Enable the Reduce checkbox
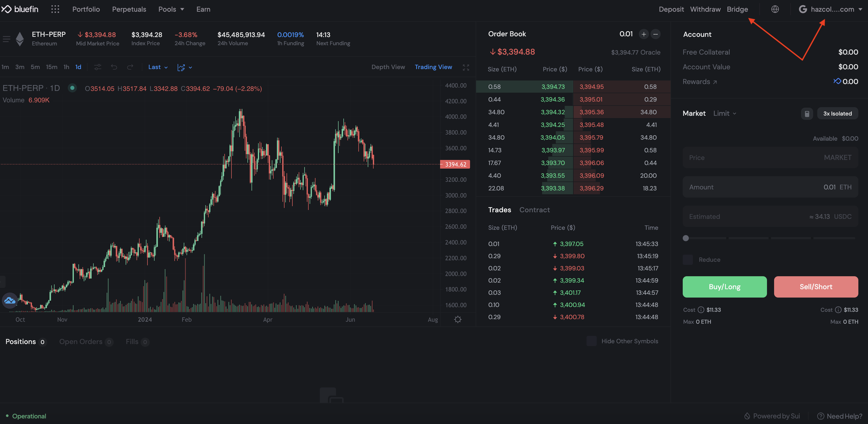868x424 pixels. pyautogui.click(x=688, y=259)
